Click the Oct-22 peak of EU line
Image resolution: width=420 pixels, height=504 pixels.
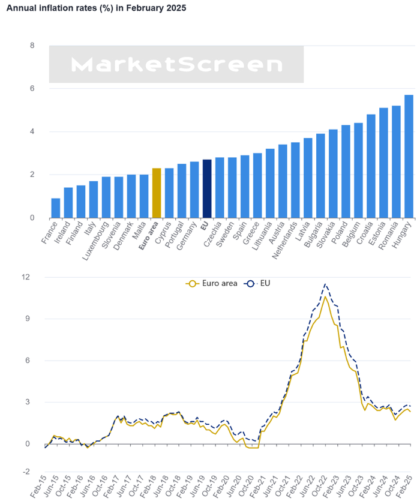(x=325, y=284)
